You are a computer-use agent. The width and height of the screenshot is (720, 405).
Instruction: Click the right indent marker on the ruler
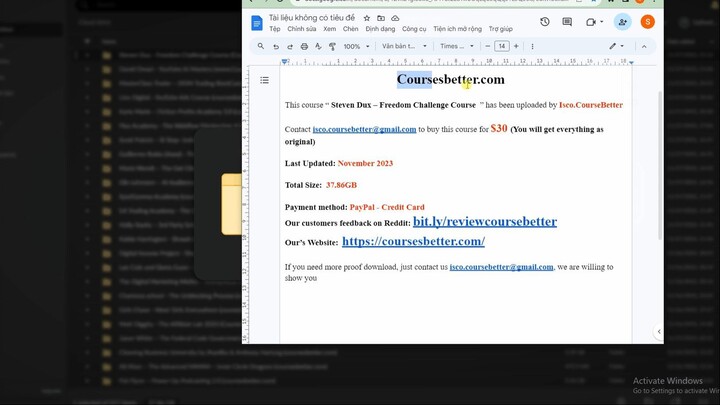tap(631, 62)
